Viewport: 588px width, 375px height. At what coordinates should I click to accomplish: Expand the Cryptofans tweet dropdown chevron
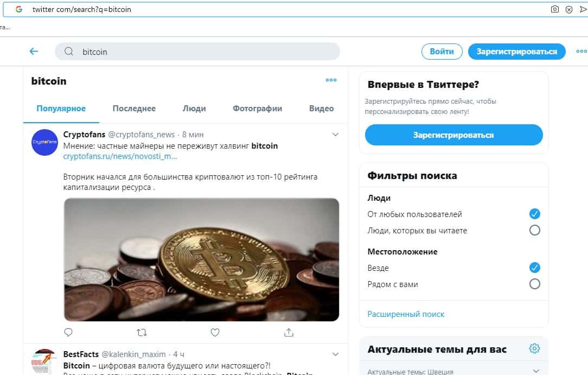(x=335, y=135)
